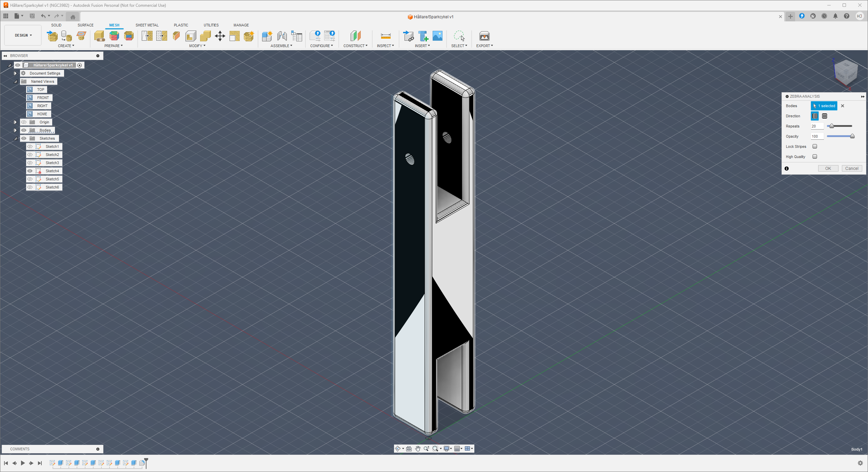The width and height of the screenshot is (868, 472).
Task: Click the Remesh tool icon
Action: click(147, 36)
